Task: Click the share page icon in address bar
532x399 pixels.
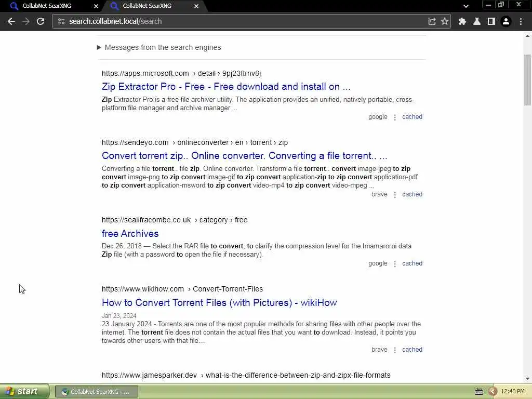Action: 432,21
